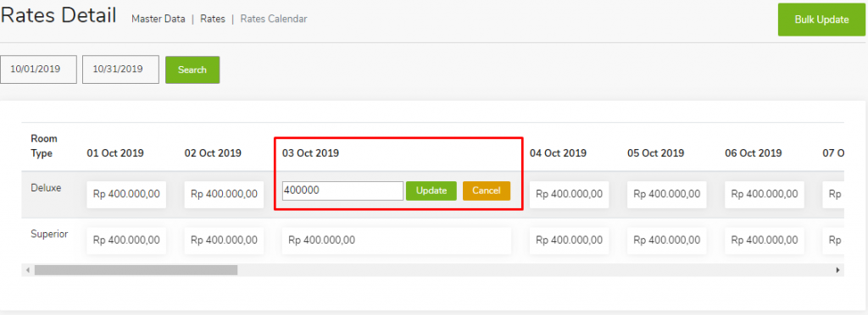Image resolution: width=868 pixels, height=315 pixels.
Task: Click the green Search button
Action: click(192, 69)
